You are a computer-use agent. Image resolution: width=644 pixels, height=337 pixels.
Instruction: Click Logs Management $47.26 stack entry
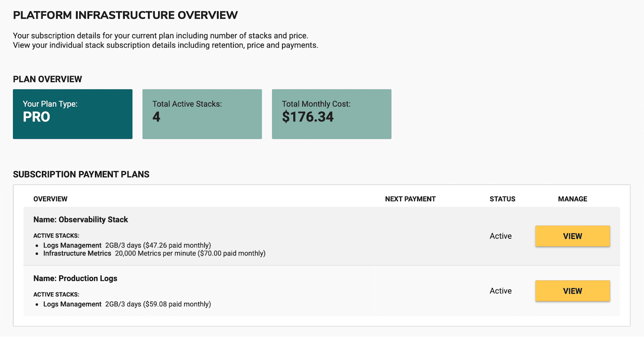pyautogui.click(x=127, y=245)
